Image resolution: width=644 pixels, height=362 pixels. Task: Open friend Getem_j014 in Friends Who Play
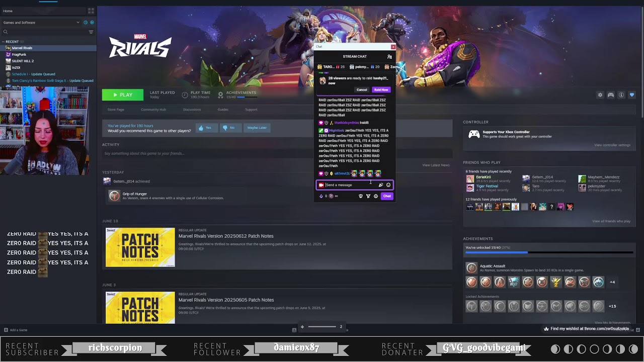[545, 178]
